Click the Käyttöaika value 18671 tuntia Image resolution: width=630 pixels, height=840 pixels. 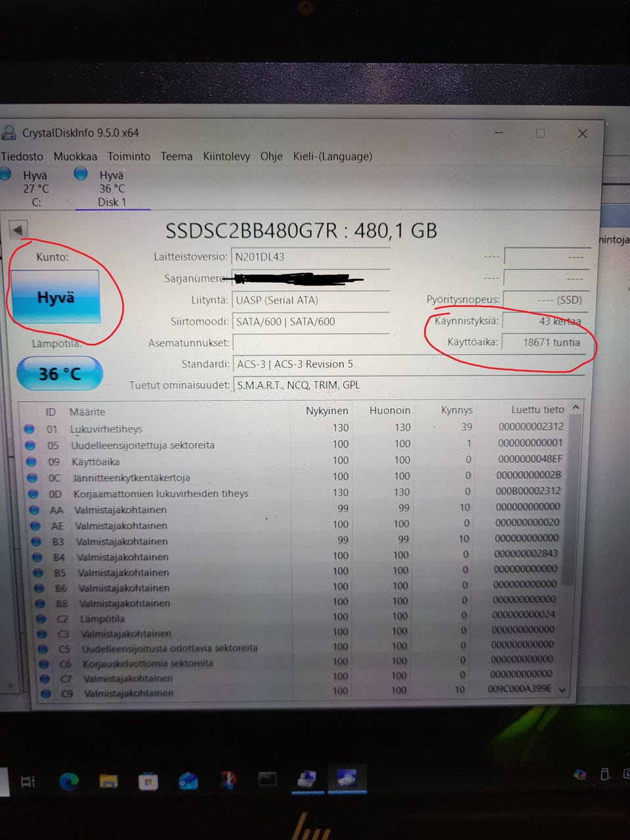coord(544,343)
